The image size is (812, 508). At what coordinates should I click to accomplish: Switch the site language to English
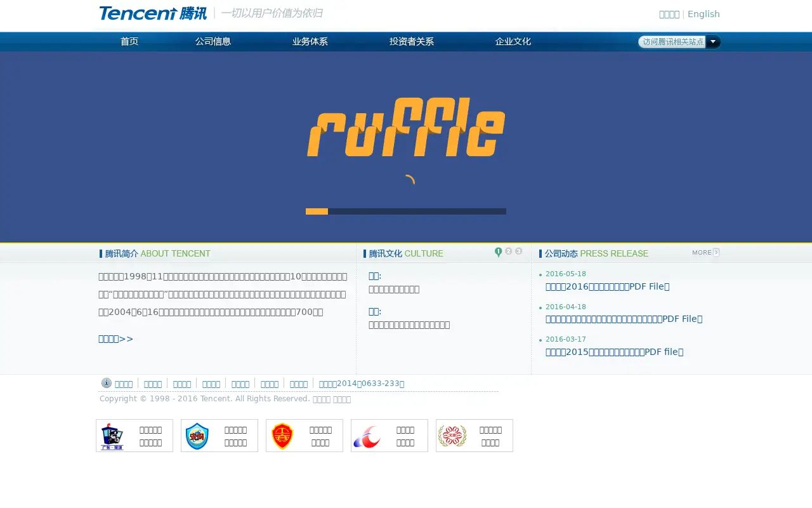[704, 14]
